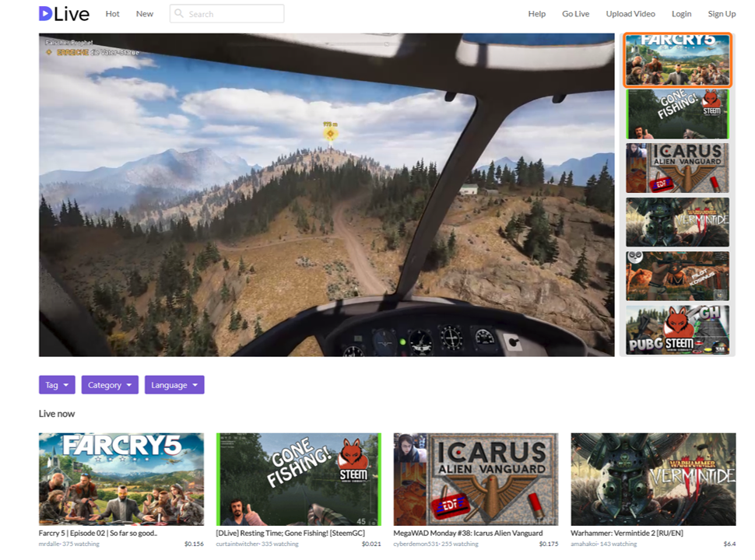
Task: Click the Sign Up link
Action: click(x=722, y=14)
